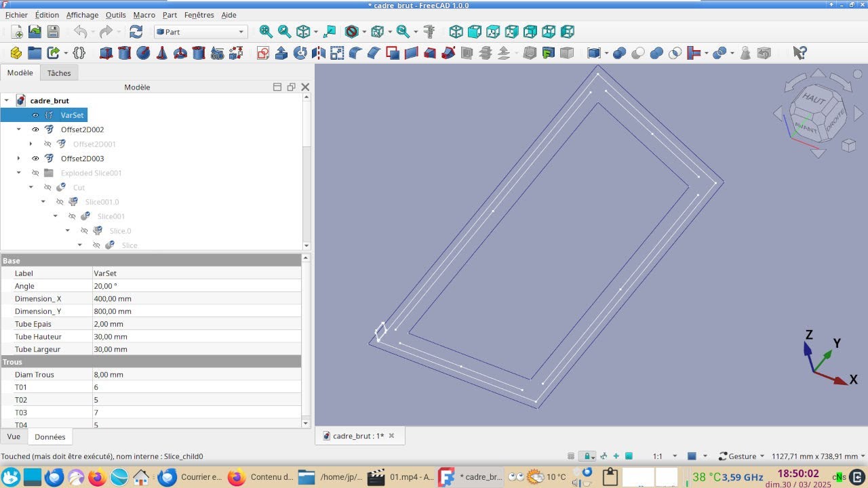
Task: Create a tube primitive
Action: [x=199, y=53]
